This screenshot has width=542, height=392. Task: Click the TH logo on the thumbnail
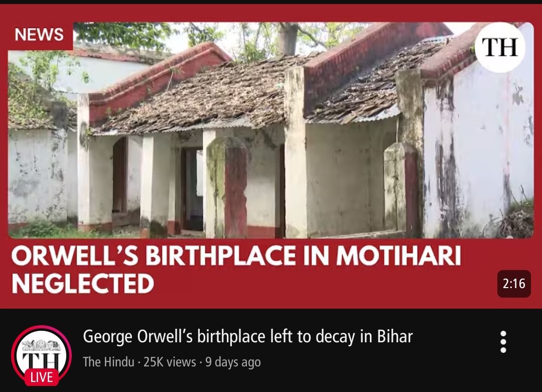coord(500,47)
